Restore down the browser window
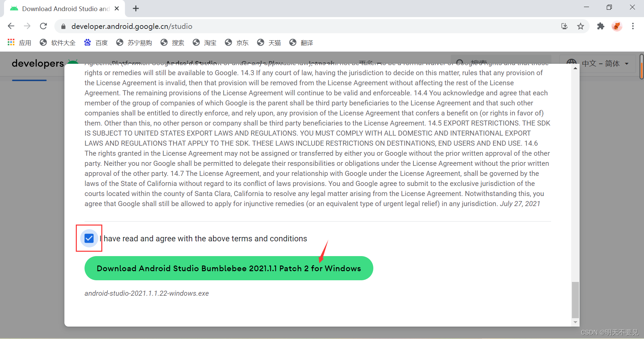Viewport: 644px width, 339px height. (609, 7)
